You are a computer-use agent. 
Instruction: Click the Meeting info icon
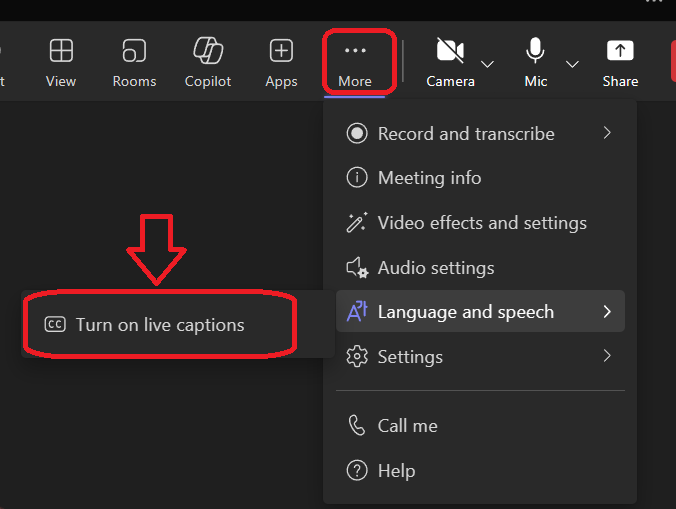(x=357, y=178)
